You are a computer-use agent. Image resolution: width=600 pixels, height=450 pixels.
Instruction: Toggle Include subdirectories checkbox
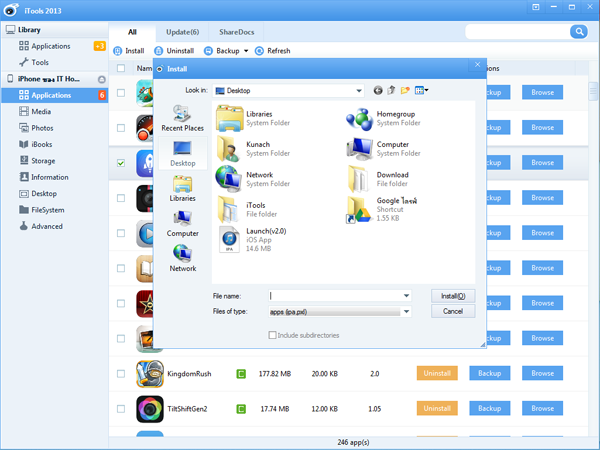(x=272, y=335)
